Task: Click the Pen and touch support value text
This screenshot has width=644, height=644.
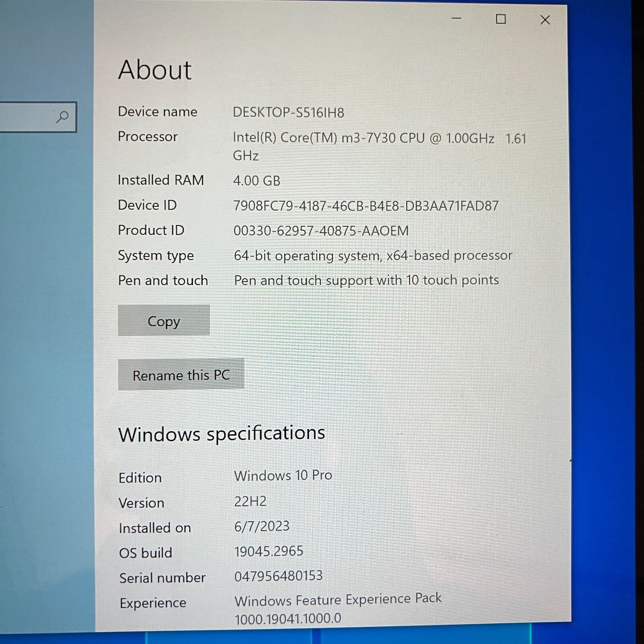Action: pyautogui.click(x=367, y=280)
